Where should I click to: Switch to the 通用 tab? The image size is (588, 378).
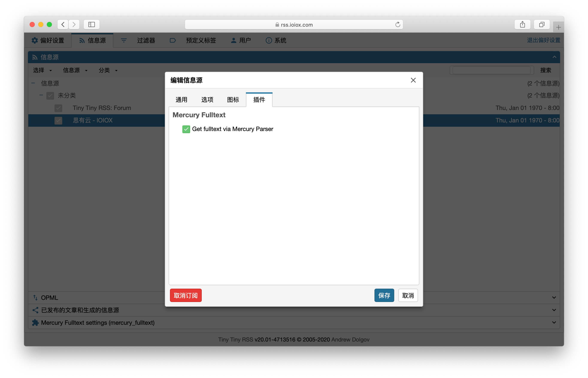pos(182,100)
